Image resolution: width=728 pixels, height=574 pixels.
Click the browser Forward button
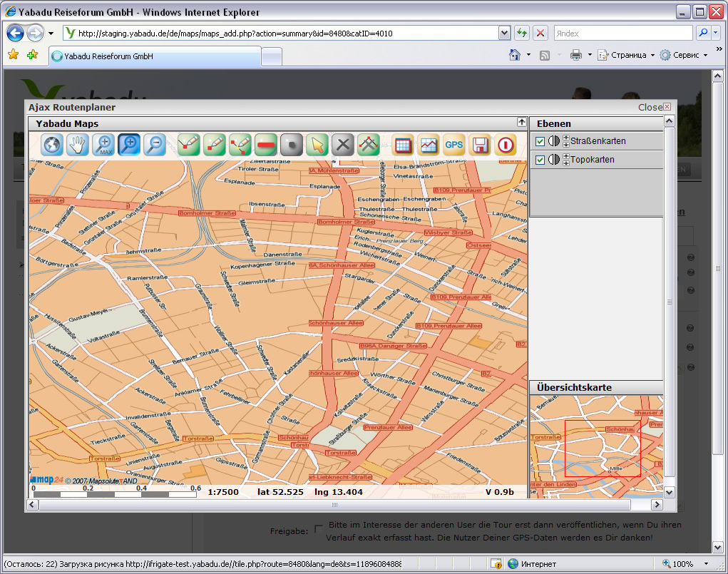tap(35, 33)
